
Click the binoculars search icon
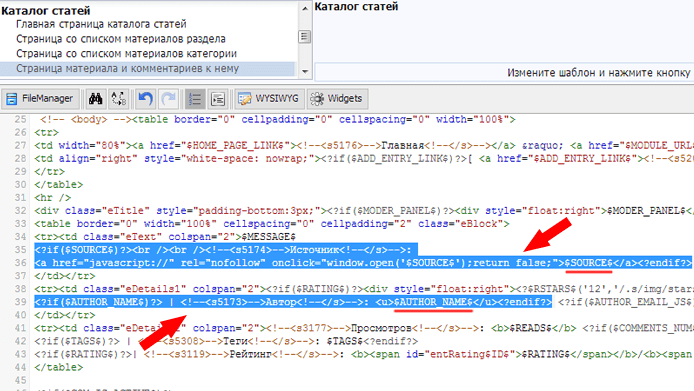95,98
